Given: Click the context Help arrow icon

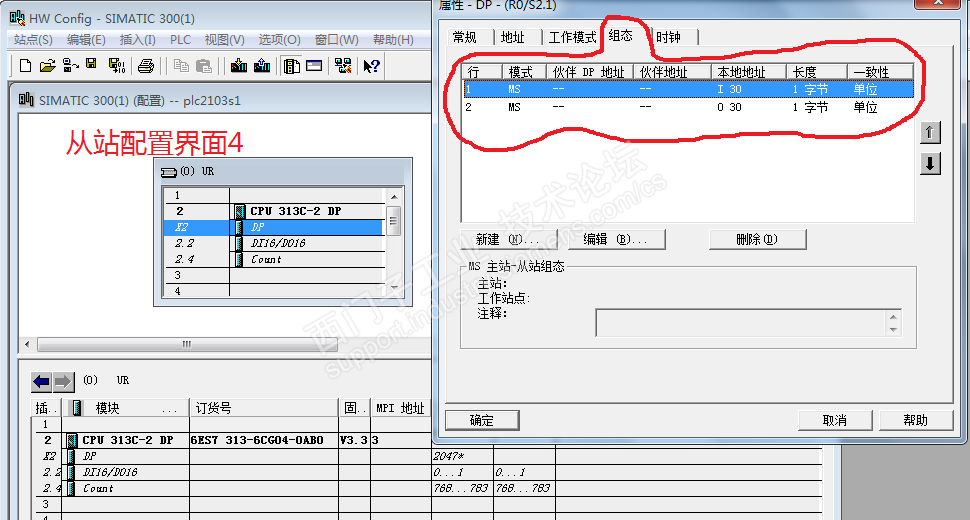Looking at the screenshot, I should [x=371, y=66].
